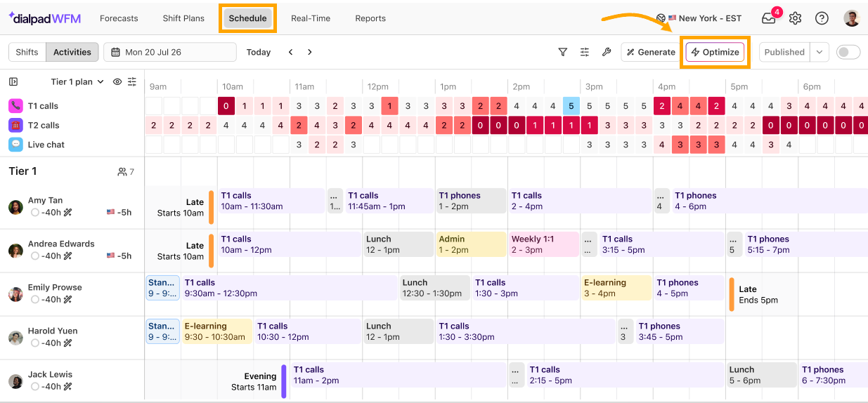Screen dimensions: 868x403
Task: Click Andrea Edwards' avatar photo
Action: [x=15, y=251]
